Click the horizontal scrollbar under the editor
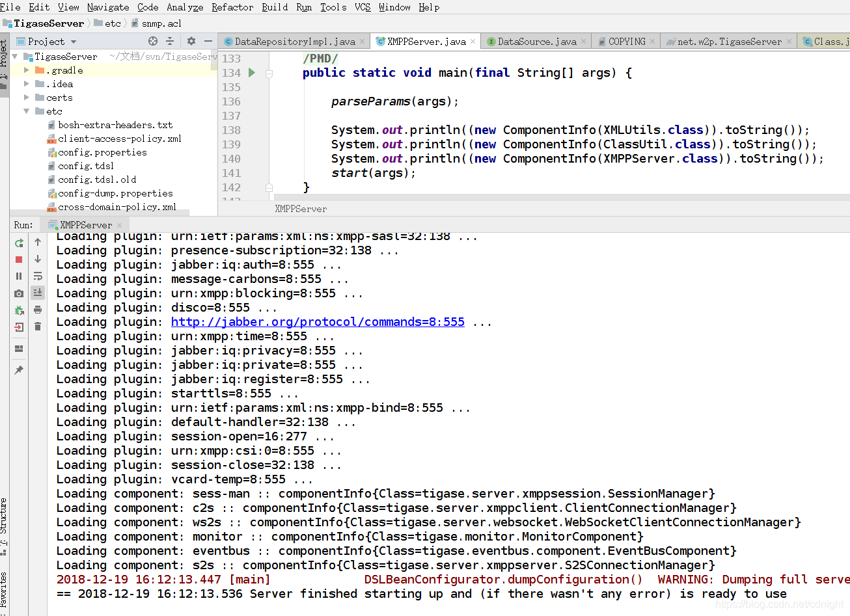This screenshot has height=616, width=850. 562,197
